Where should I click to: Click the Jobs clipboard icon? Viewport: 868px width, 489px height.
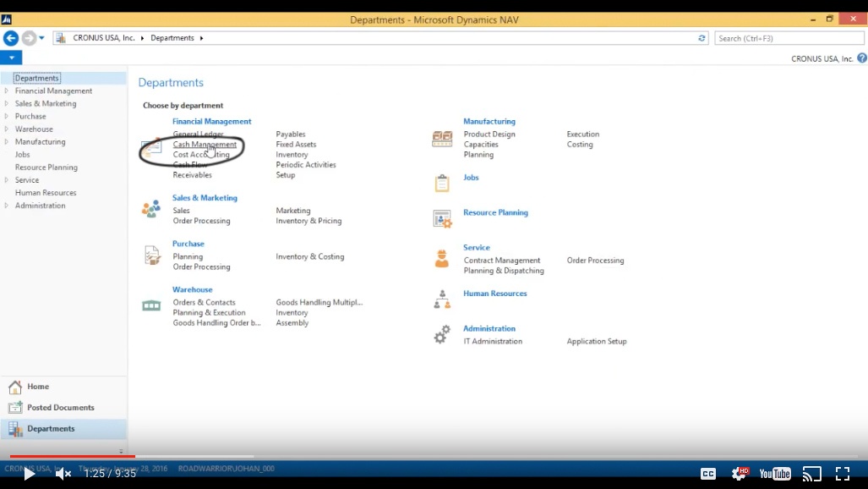[442, 183]
